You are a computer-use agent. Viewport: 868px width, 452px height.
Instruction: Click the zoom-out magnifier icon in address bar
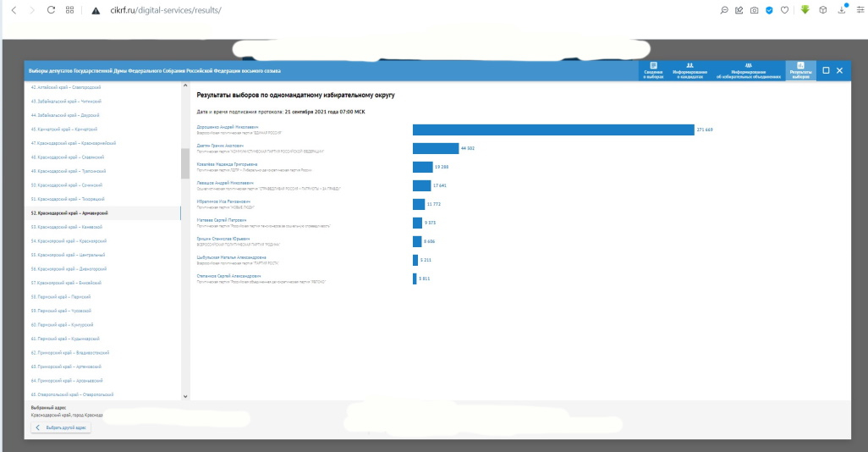click(x=724, y=10)
